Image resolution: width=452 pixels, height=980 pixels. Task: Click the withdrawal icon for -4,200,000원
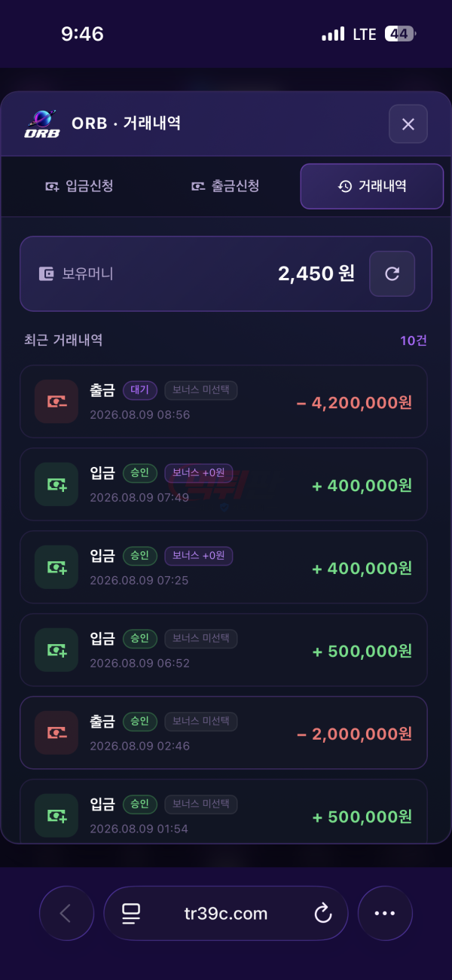(x=56, y=401)
